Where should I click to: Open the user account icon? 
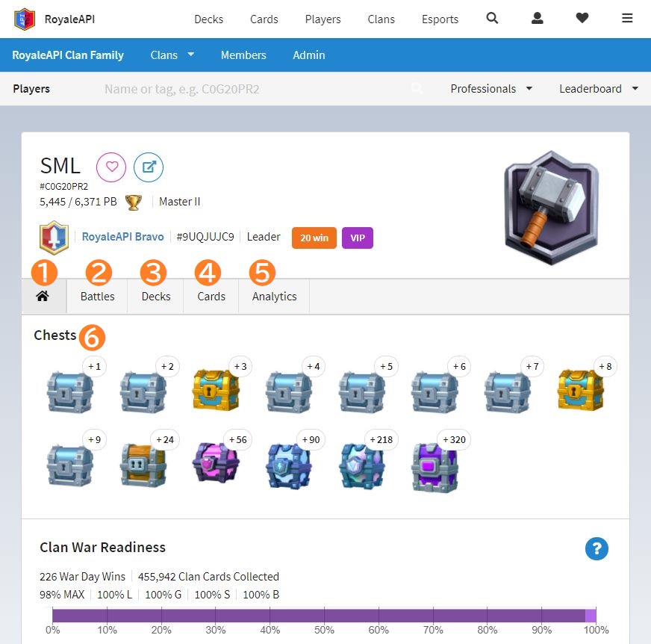point(537,19)
